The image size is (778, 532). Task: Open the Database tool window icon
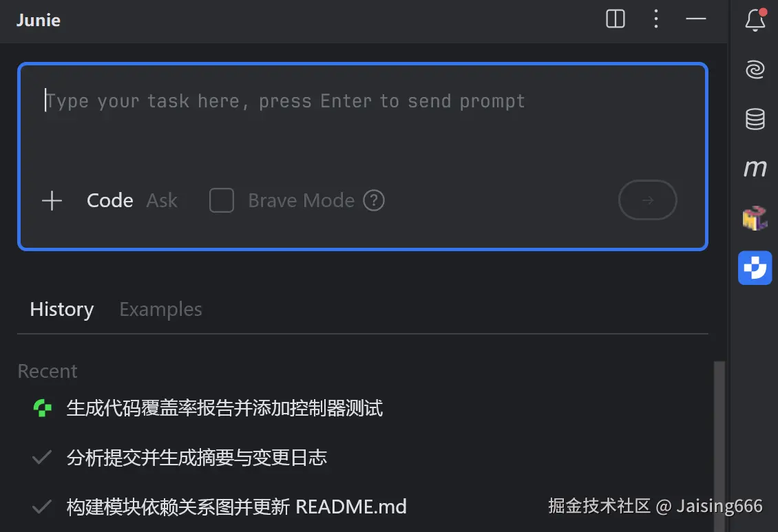(755, 119)
